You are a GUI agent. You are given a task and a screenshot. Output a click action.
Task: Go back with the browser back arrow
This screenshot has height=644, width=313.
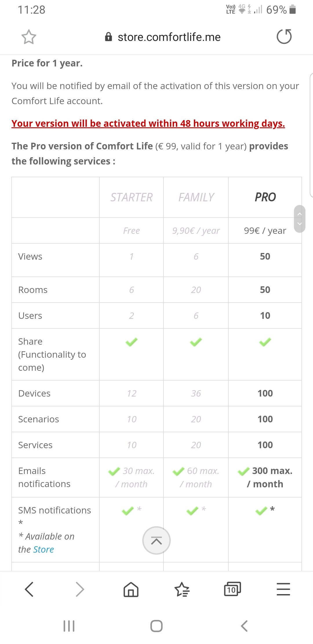(x=29, y=589)
